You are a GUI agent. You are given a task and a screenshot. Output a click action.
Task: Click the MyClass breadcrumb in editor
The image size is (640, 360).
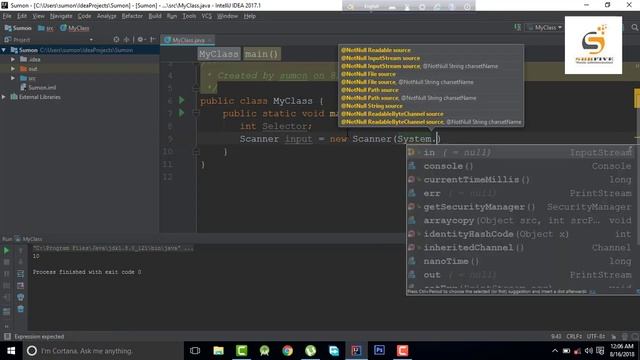[218, 54]
